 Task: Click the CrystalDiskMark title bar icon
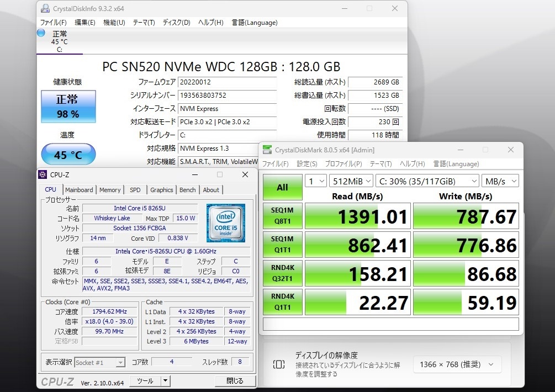tap(267, 150)
